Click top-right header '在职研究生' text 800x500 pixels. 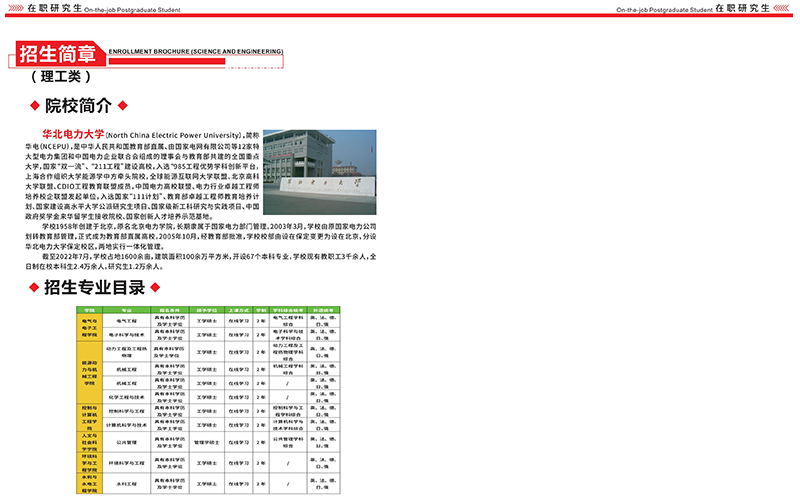tap(742, 8)
